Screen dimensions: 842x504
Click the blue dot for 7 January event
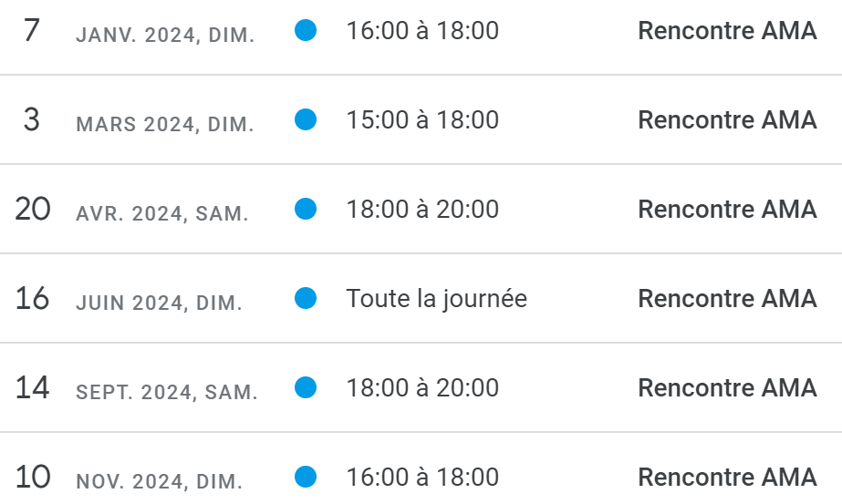click(x=306, y=30)
